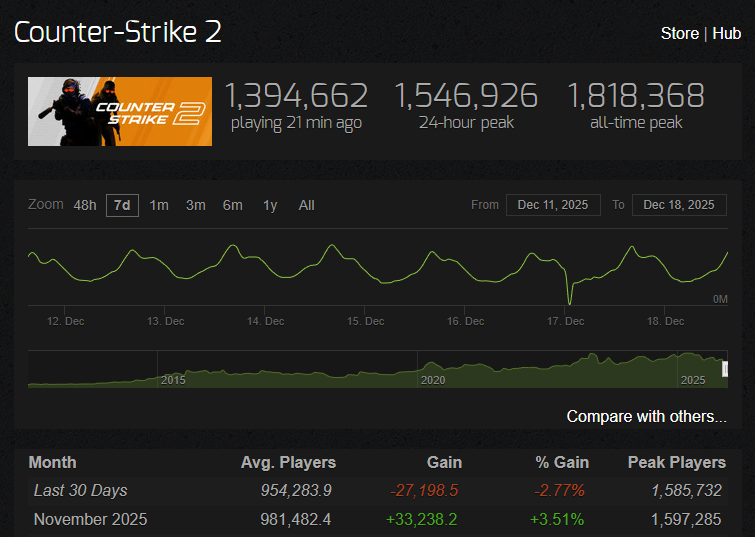The width and height of the screenshot is (755, 537).
Task: Click the 15. Dec axis label
Action: (x=365, y=321)
